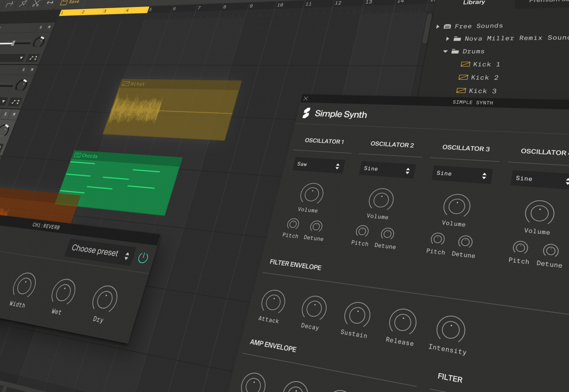This screenshot has width=569, height=392.
Task: Select the horizontal stretch tool
Action: coord(50,3)
